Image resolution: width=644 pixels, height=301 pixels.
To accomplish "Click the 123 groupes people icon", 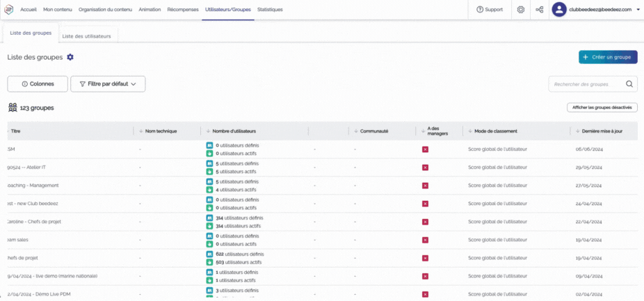I will 13,108.
